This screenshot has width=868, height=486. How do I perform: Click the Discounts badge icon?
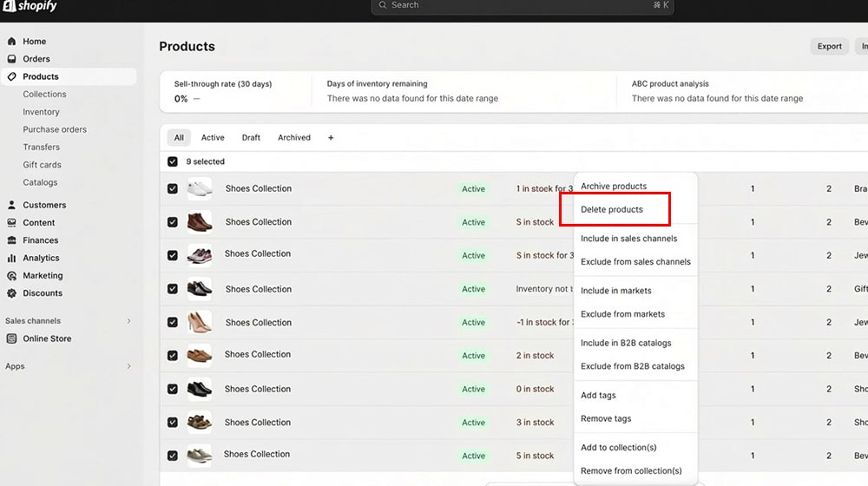(11, 293)
